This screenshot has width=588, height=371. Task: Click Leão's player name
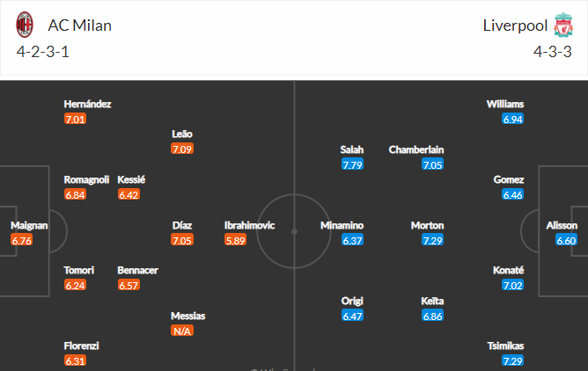pyautogui.click(x=182, y=135)
